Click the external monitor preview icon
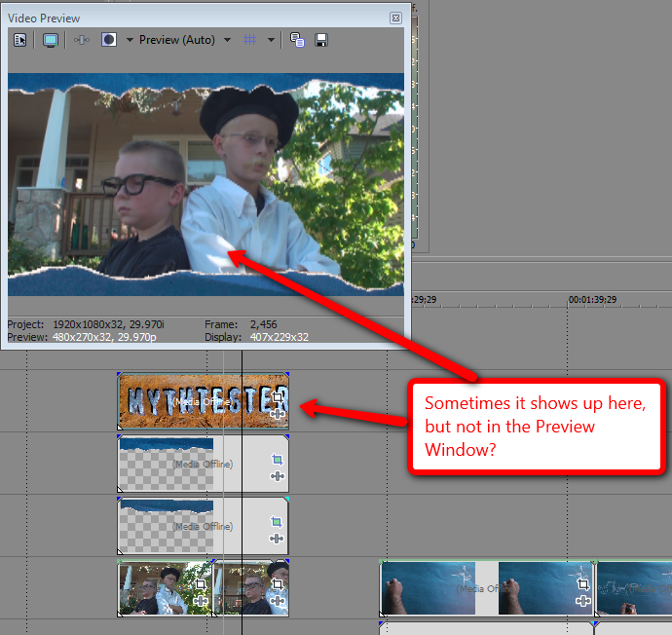 click(x=50, y=40)
